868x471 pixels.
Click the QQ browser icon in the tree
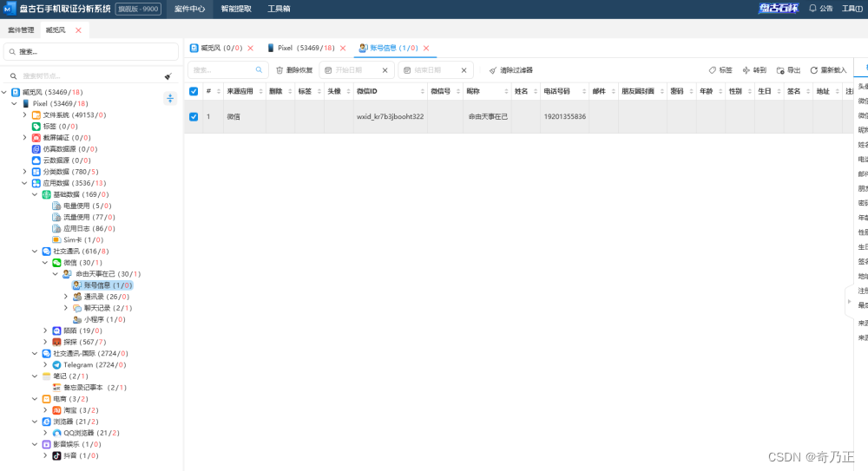pos(56,434)
